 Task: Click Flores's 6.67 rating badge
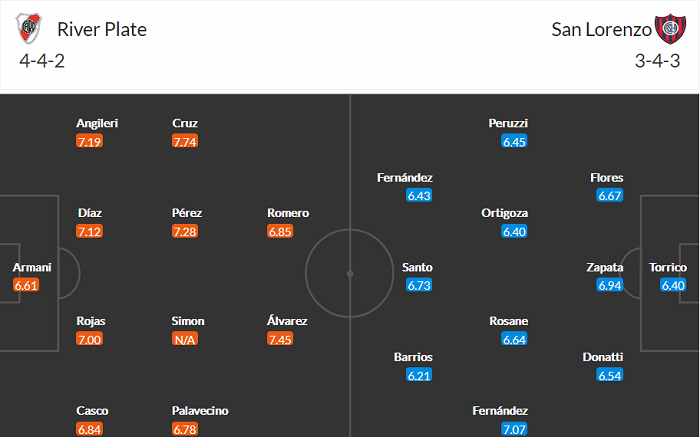[x=610, y=196]
